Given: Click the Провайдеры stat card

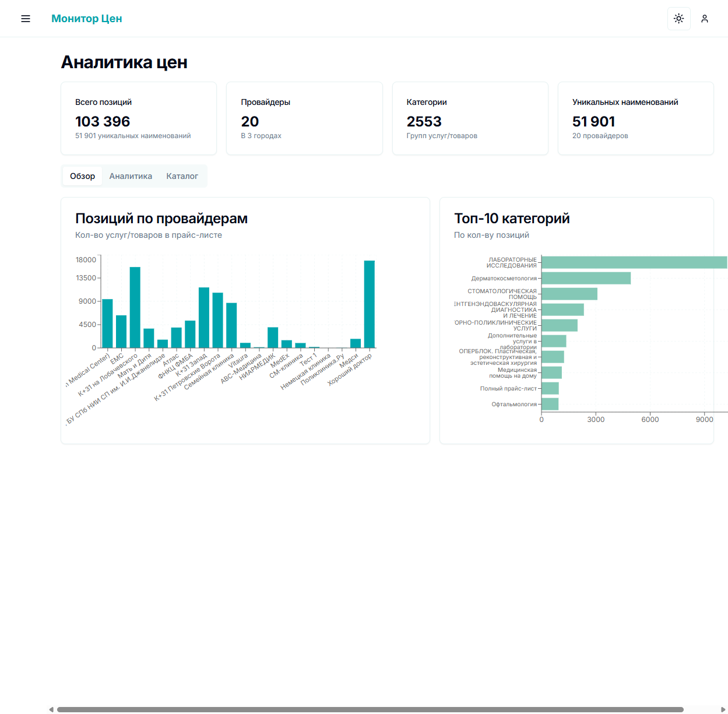Looking at the screenshot, I should pyautogui.click(x=304, y=118).
